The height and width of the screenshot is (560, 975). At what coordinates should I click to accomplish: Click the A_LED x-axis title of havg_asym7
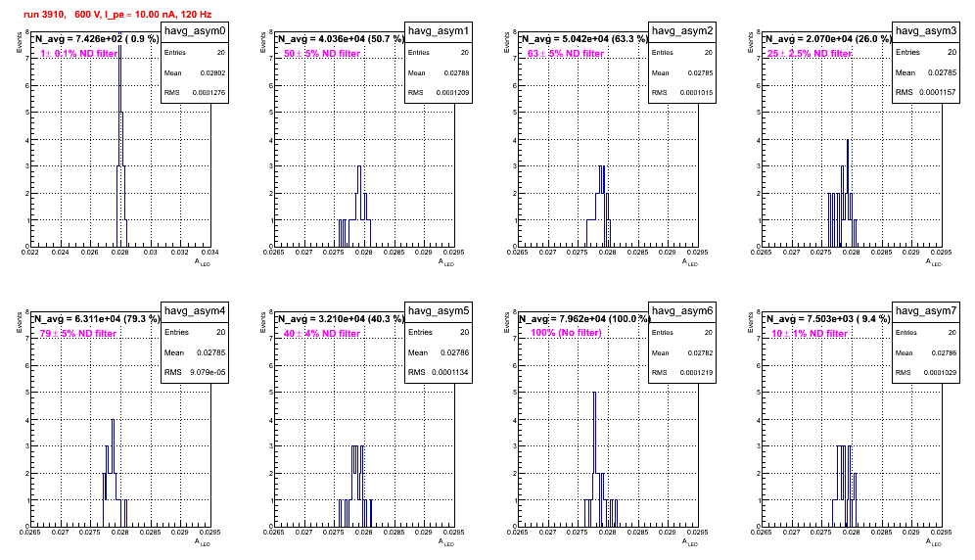click(x=934, y=542)
